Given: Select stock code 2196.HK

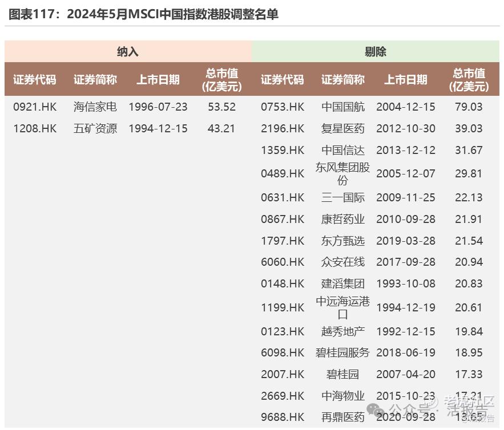Looking at the screenshot, I should click(x=283, y=128).
